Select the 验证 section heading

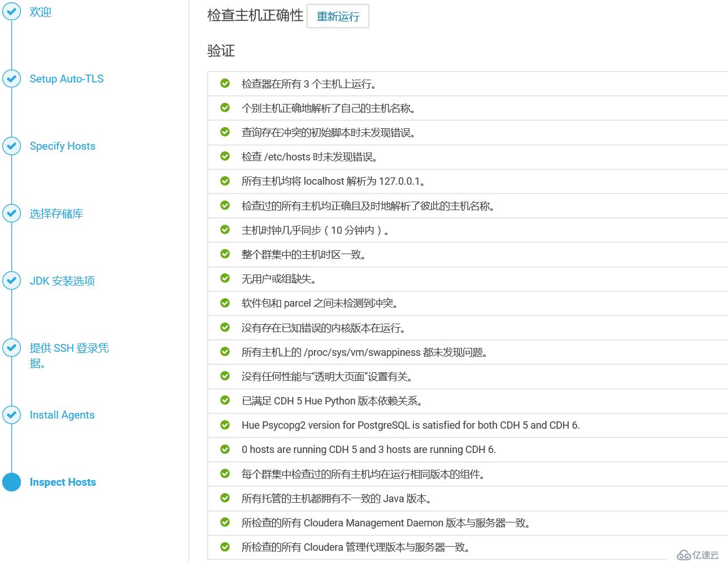tap(221, 51)
